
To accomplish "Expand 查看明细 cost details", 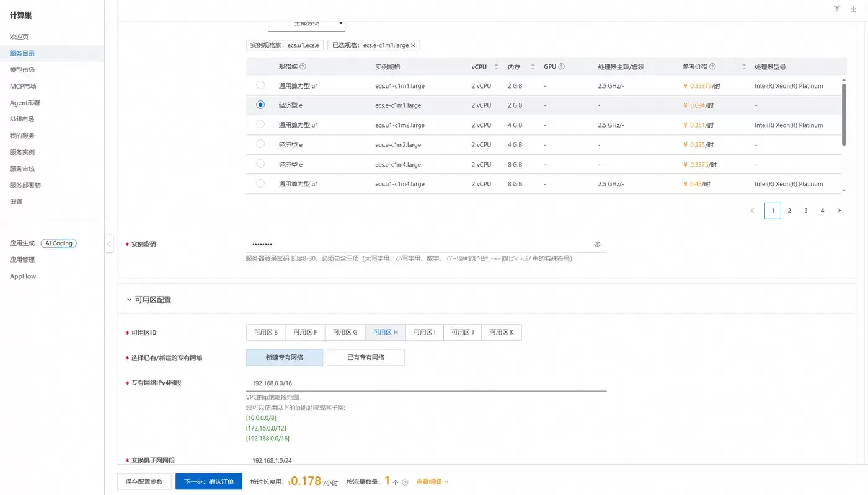I will pyautogui.click(x=432, y=481).
